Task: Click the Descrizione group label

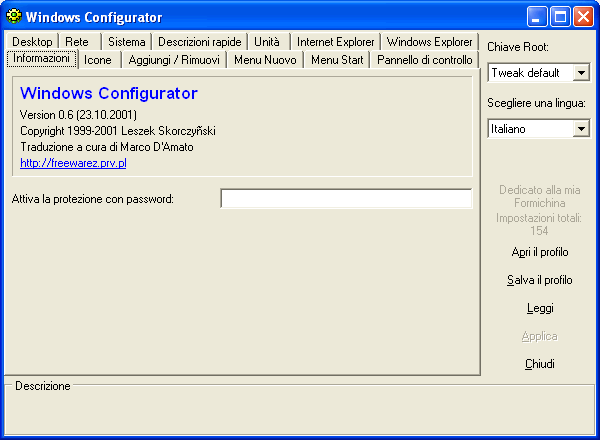Action: [43, 386]
